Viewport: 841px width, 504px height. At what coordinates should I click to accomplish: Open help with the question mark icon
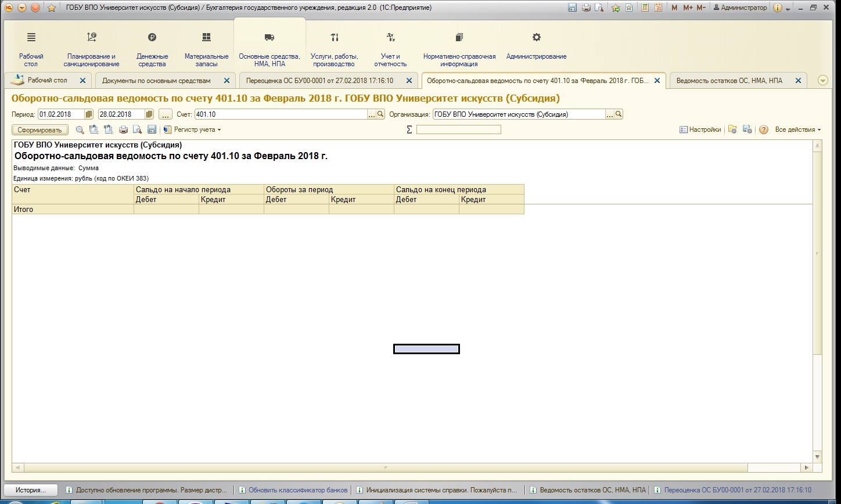pos(764,130)
